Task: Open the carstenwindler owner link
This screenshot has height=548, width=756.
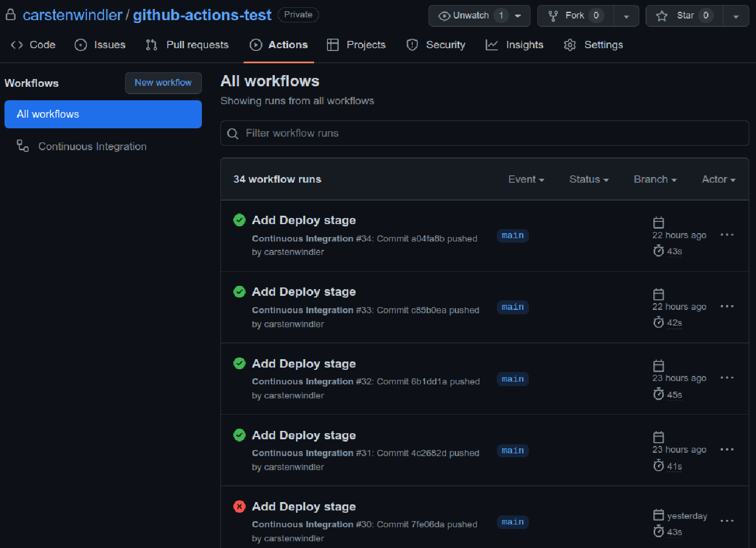Action: click(72, 15)
